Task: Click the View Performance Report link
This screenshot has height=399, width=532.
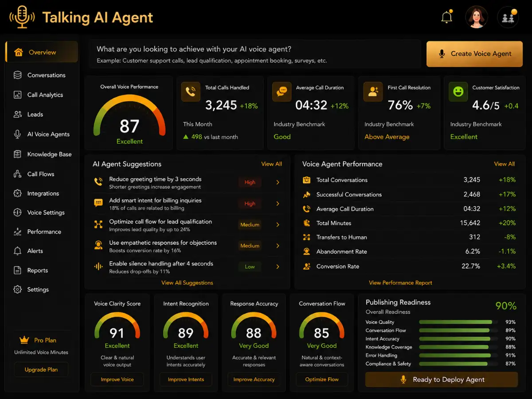Action: [x=400, y=283]
